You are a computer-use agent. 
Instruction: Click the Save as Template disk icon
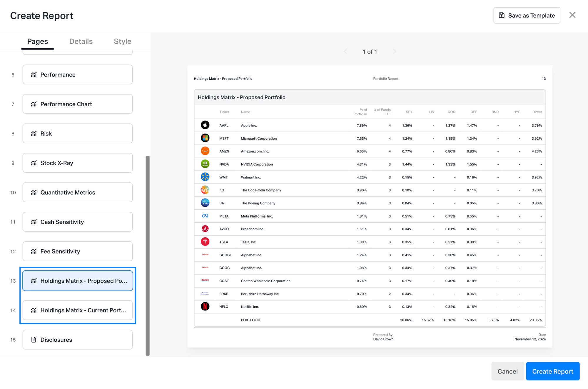(x=502, y=15)
